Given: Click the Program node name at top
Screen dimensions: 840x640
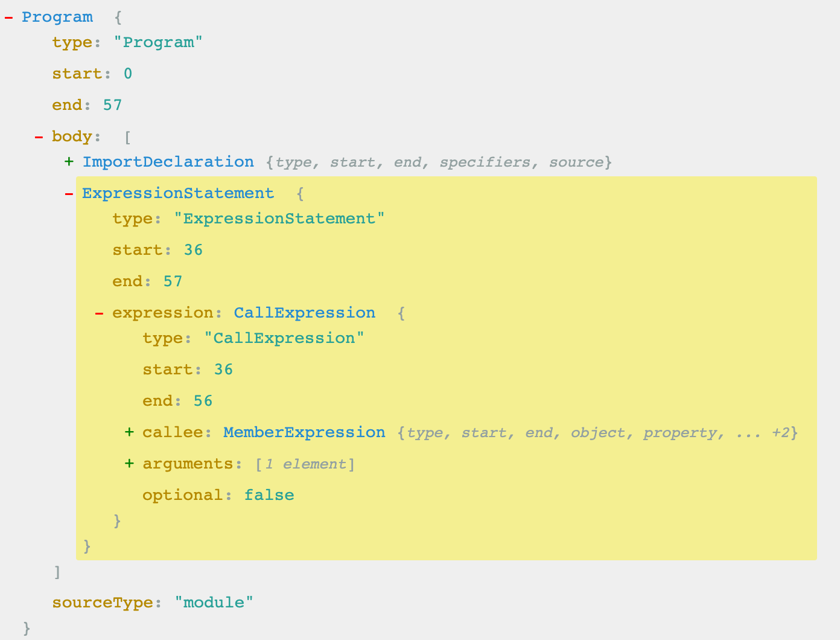Looking at the screenshot, I should click(x=57, y=17).
